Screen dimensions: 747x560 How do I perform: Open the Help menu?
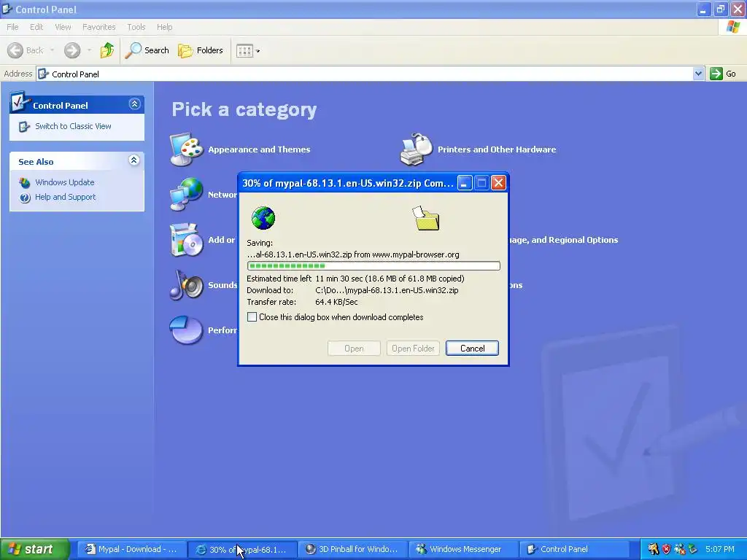164,27
